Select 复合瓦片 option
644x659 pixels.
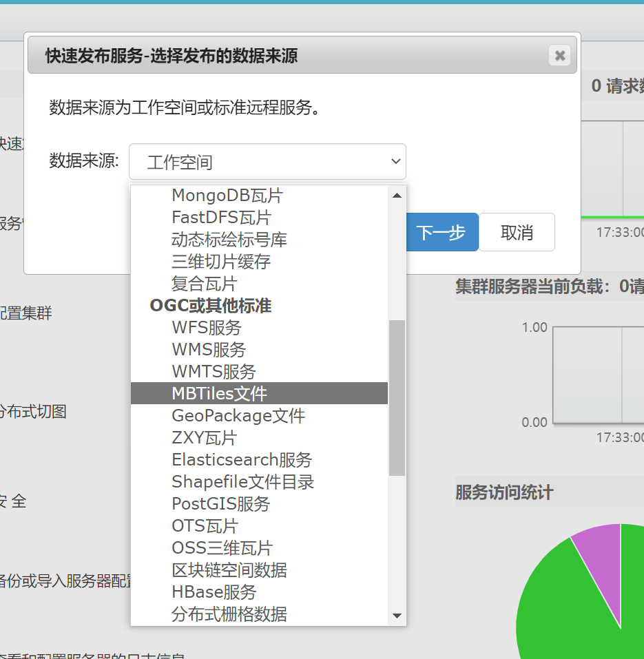(259, 284)
